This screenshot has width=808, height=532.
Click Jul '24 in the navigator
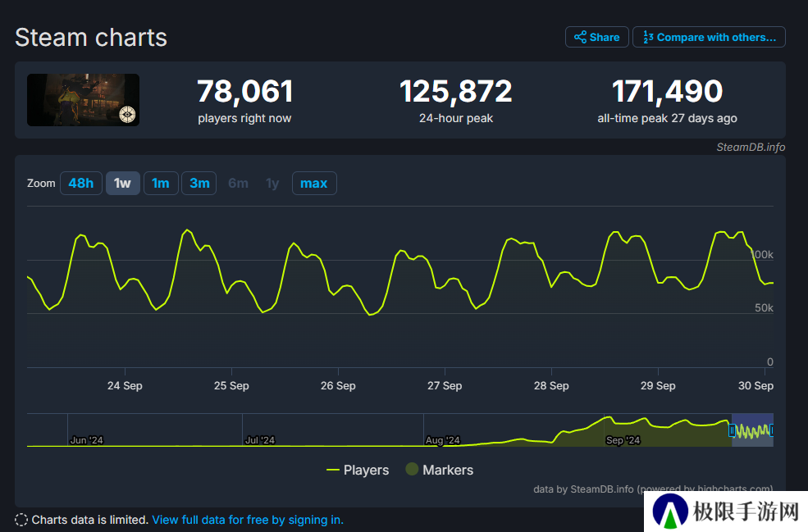tap(260, 440)
